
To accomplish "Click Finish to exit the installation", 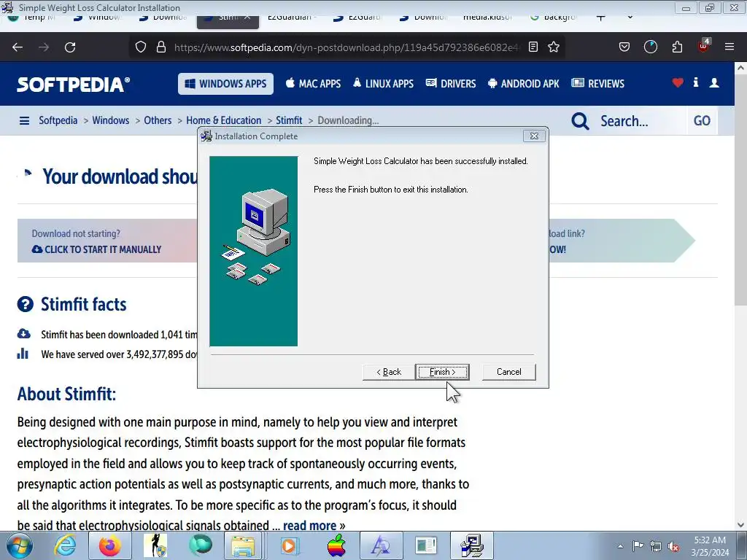I will point(442,372).
